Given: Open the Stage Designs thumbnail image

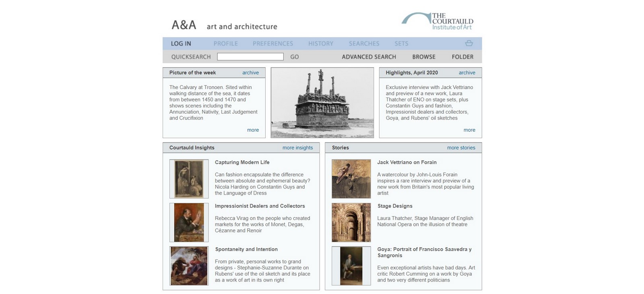Looking at the screenshot, I should pyautogui.click(x=351, y=222).
